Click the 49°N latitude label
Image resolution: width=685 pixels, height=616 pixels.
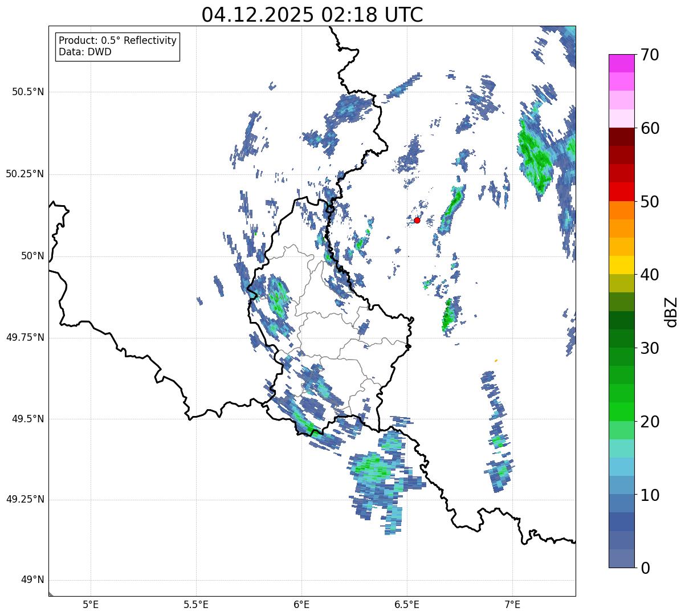32,580
